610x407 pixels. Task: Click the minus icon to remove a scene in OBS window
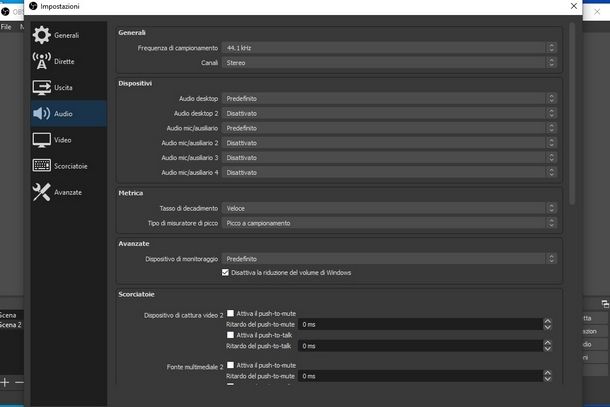coord(19,382)
